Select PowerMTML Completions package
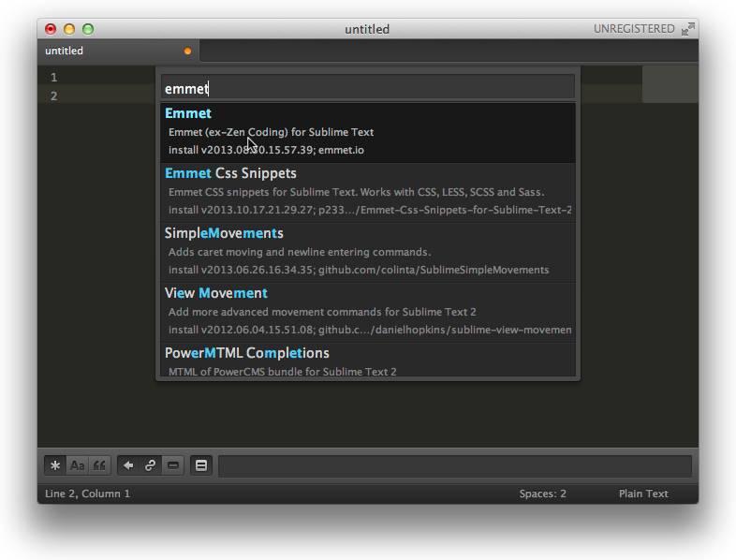This screenshot has width=736, height=560. (368, 360)
